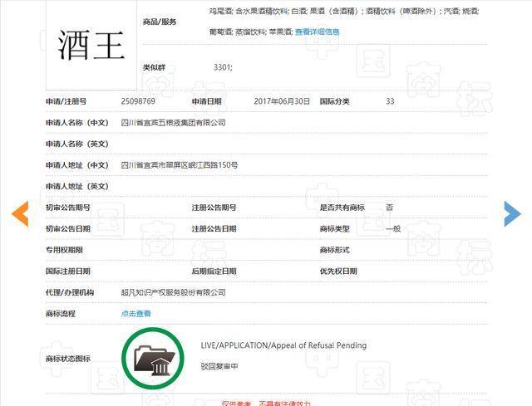Open 点击查看 trademark process link
The image size is (532, 406).
[x=135, y=314]
